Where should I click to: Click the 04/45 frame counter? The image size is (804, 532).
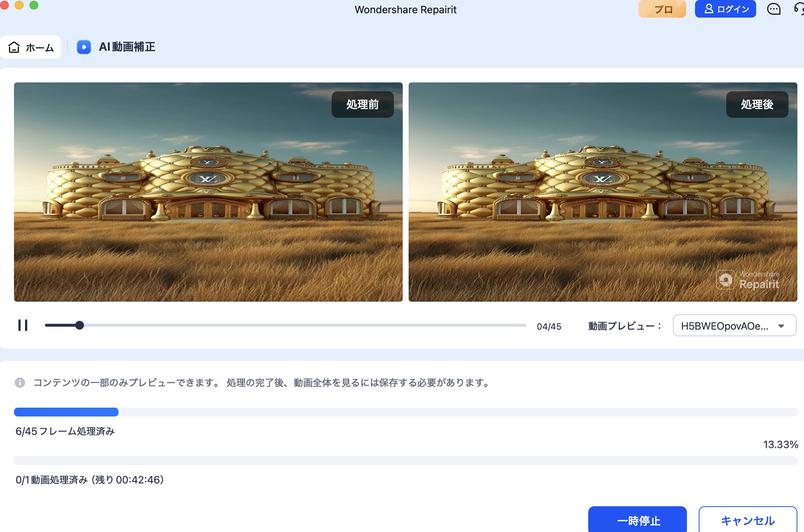tap(549, 326)
